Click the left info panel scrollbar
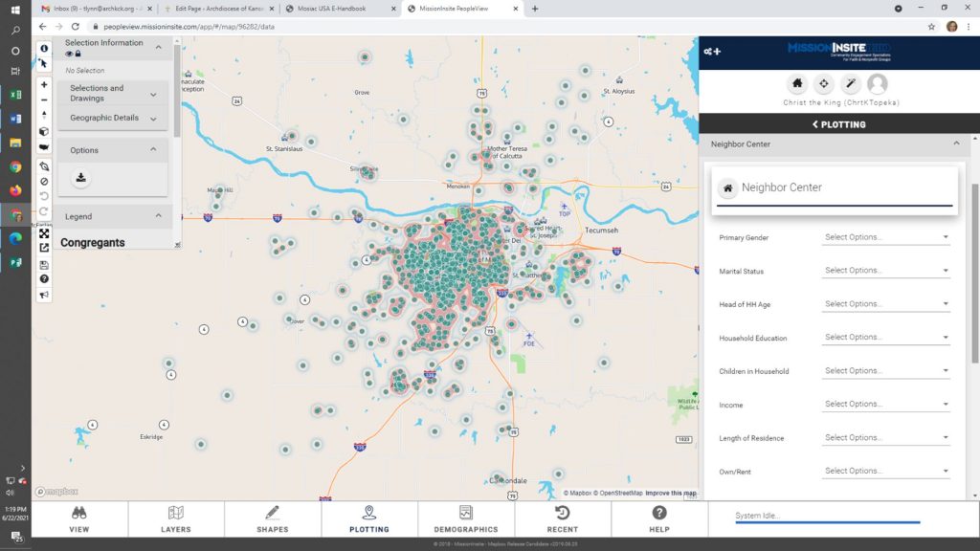Image resolution: width=980 pixels, height=551 pixels. [177, 90]
